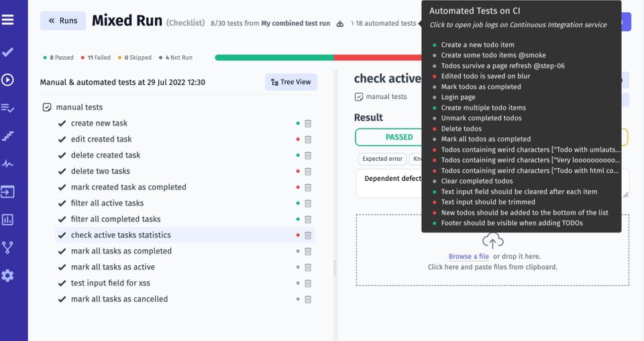Open 'delete created task' test

coord(105,155)
